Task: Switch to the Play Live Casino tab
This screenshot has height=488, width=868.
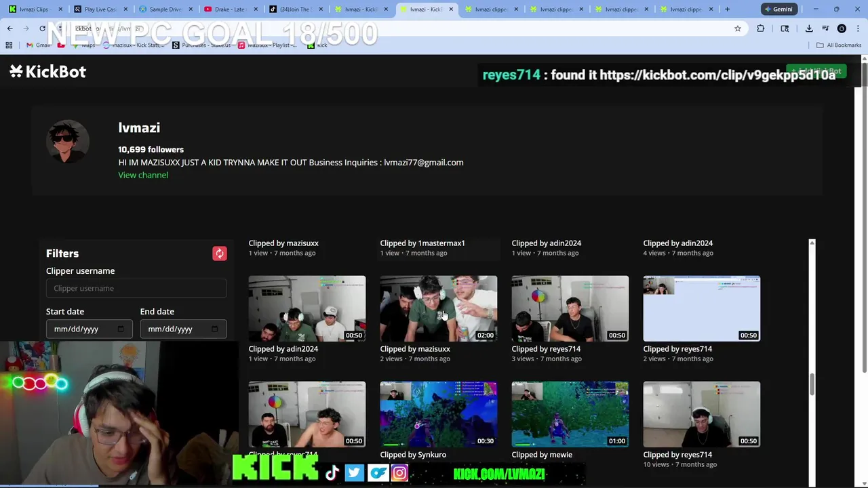Action: point(100,9)
